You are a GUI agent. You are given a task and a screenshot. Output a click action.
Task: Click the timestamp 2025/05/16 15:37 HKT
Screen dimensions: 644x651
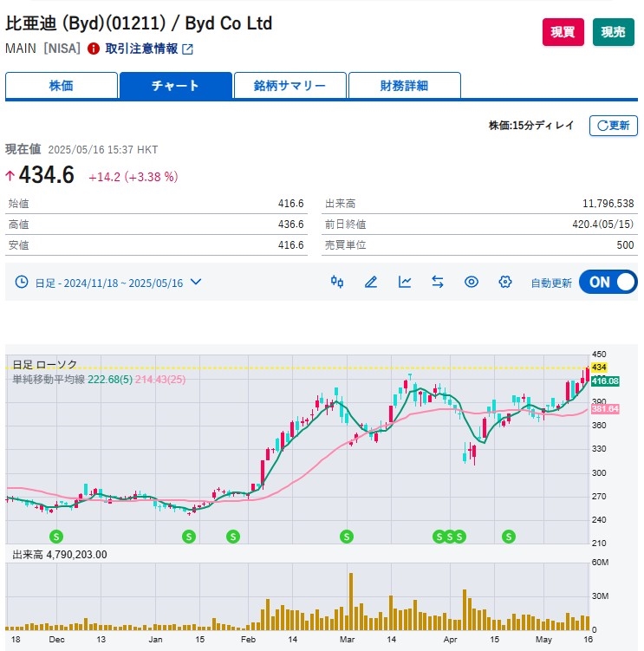(103, 149)
